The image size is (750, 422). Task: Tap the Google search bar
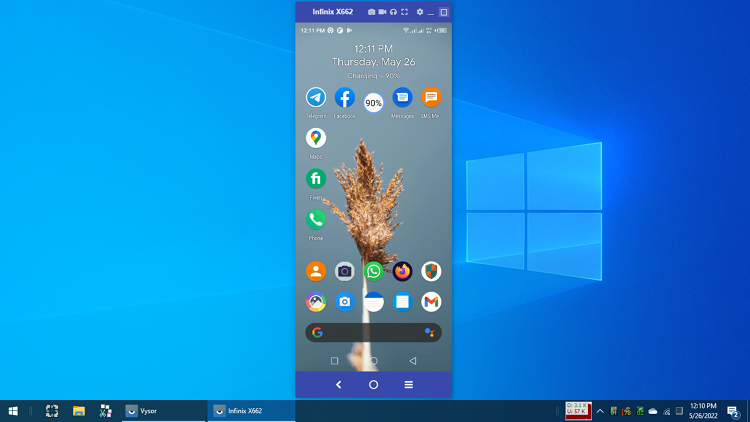pos(374,333)
